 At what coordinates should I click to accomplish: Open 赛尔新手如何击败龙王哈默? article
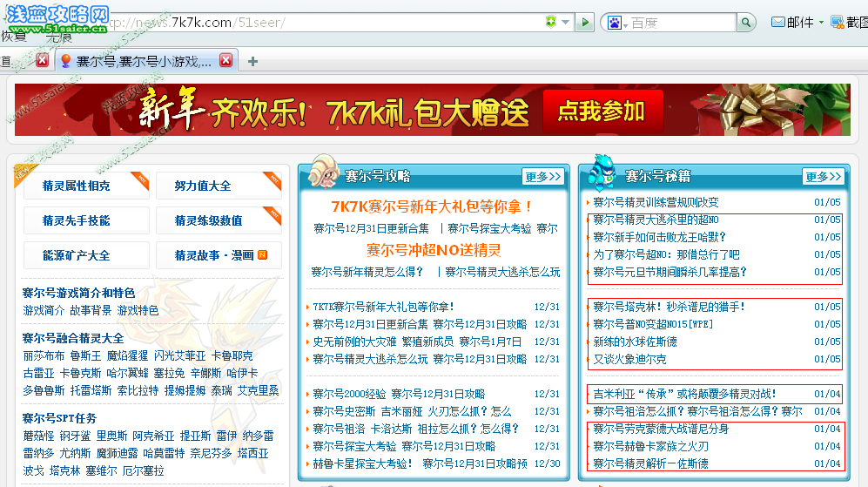tap(659, 237)
